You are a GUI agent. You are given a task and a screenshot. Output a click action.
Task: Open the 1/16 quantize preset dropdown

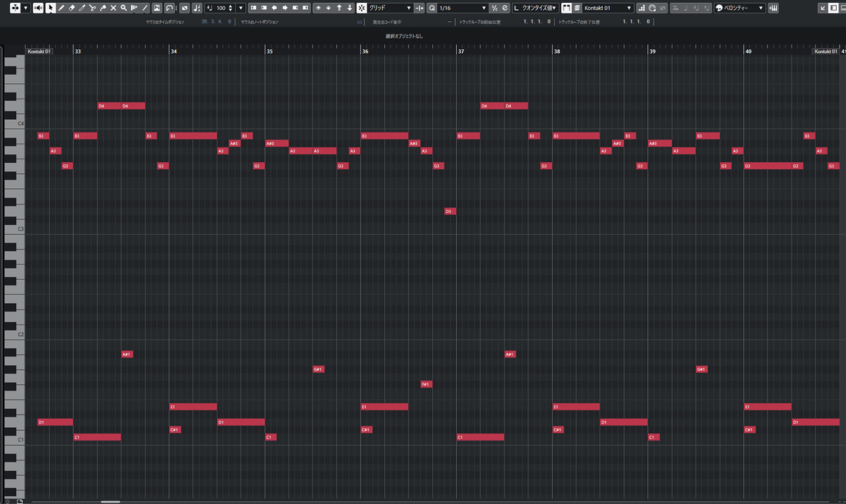[462, 8]
